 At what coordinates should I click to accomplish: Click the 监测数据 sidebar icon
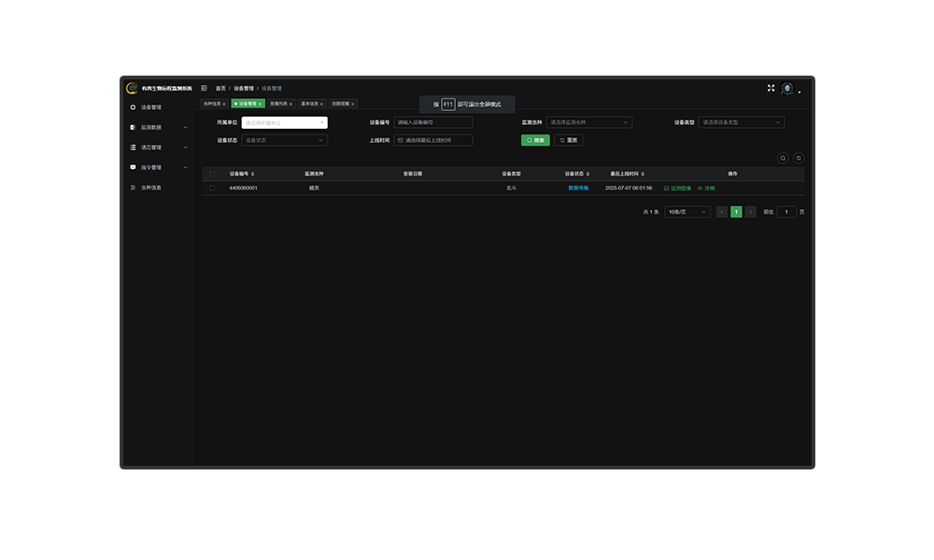coord(133,127)
